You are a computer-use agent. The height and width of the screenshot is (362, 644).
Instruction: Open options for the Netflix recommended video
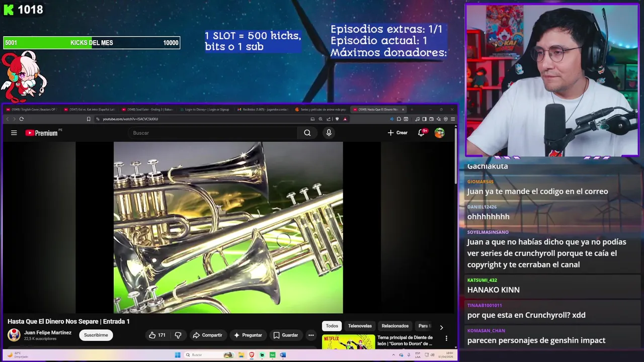446,338
